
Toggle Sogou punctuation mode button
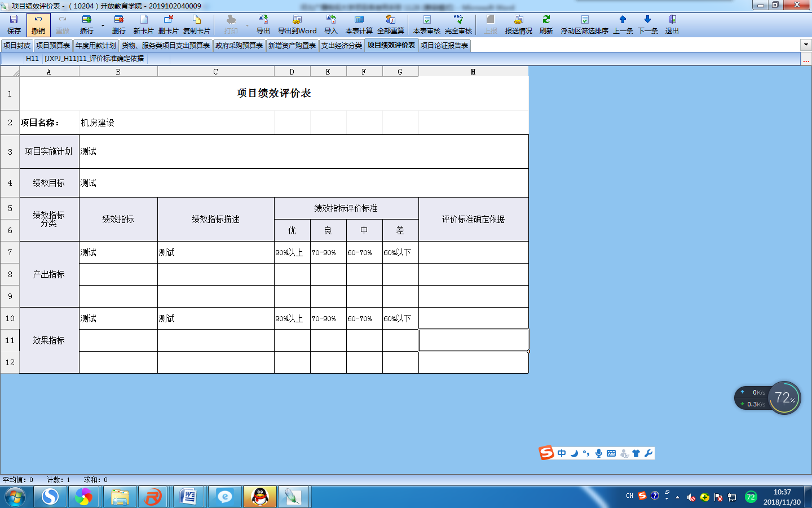click(x=586, y=453)
